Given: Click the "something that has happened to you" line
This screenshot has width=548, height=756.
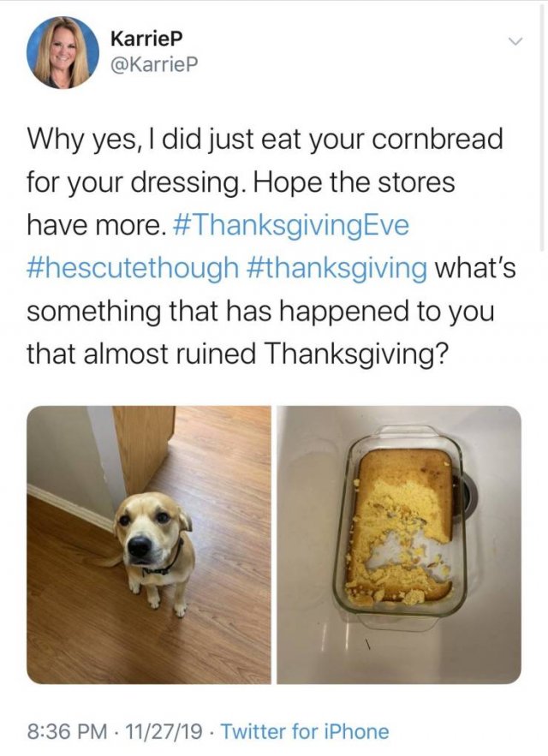Looking at the screenshot, I should (x=260, y=311).
